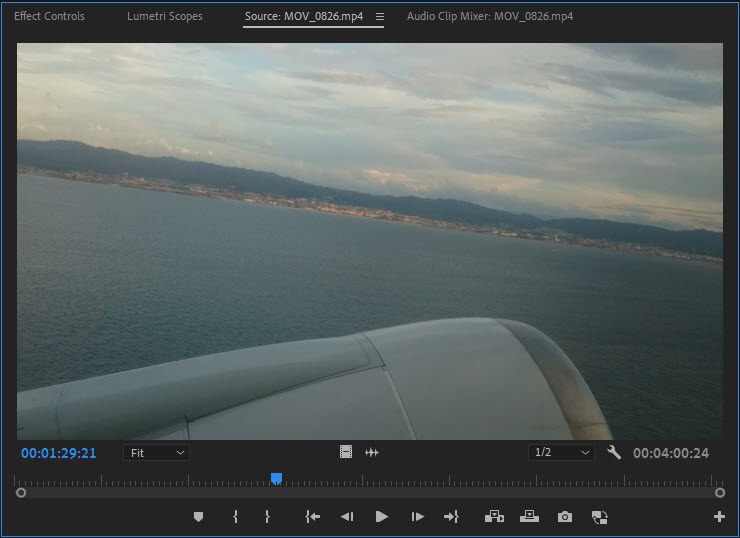Play the source clip
The width and height of the screenshot is (740, 538).
pyautogui.click(x=381, y=517)
